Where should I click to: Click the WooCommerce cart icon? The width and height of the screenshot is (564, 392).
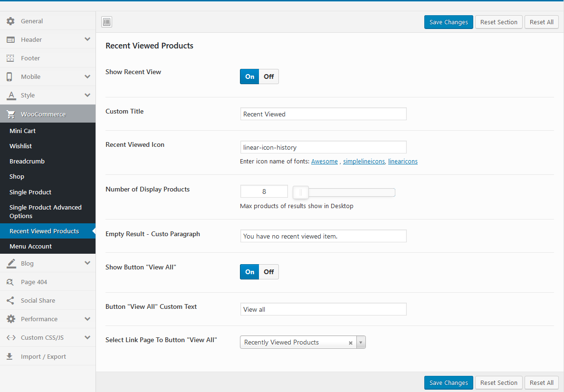tap(11, 115)
